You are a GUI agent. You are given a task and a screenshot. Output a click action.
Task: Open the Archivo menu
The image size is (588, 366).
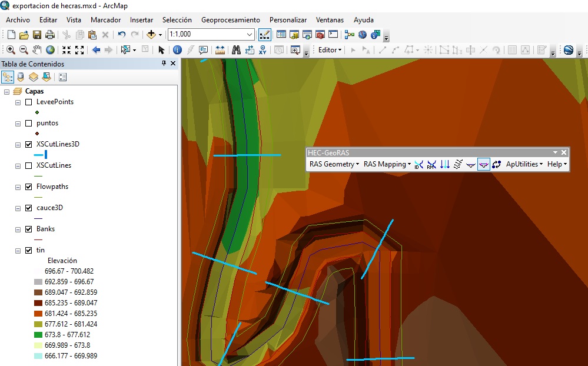click(18, 20)
